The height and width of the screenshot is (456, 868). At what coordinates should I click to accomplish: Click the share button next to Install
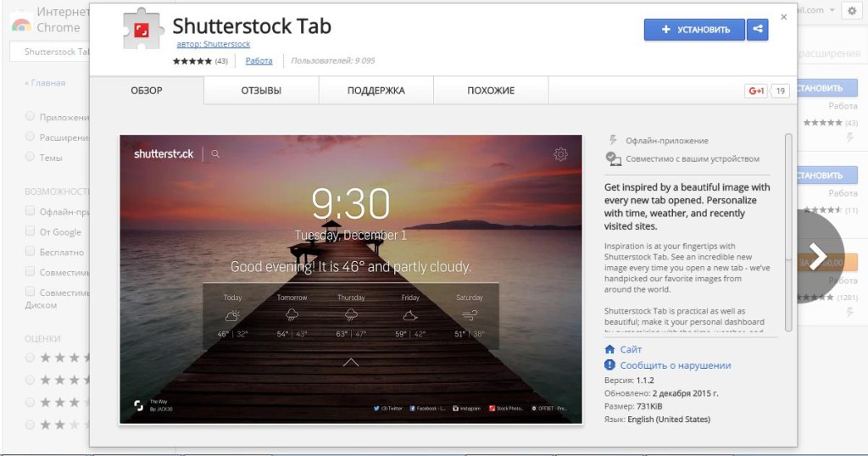(757, 30)
